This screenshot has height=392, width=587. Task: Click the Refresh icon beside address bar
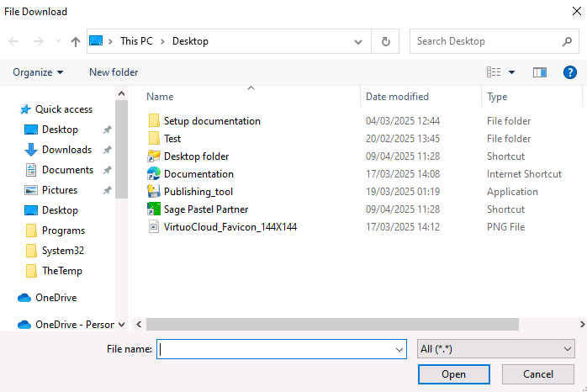[x=385, y=41]
